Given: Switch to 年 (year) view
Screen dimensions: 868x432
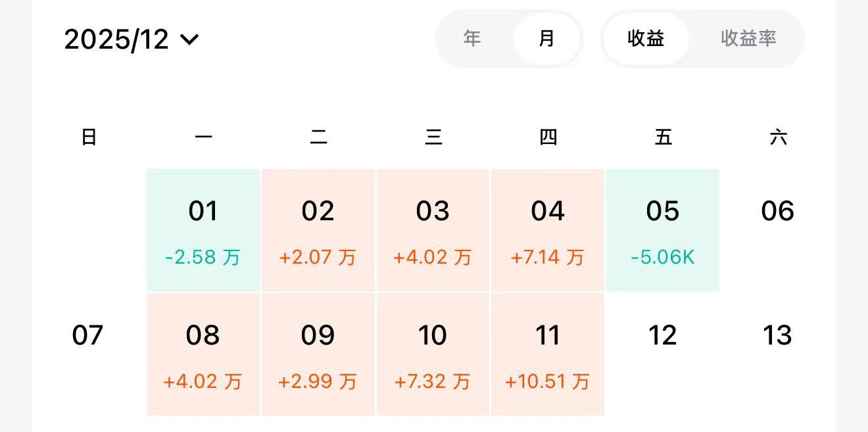Looking at the screenshot, I should (x=472, y=39).
